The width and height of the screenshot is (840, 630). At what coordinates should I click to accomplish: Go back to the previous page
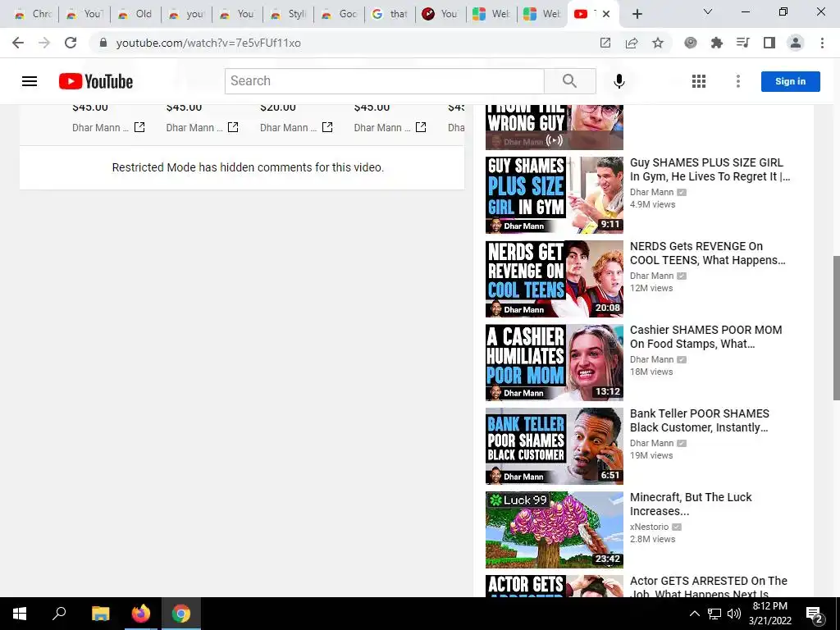click(18, 43)
